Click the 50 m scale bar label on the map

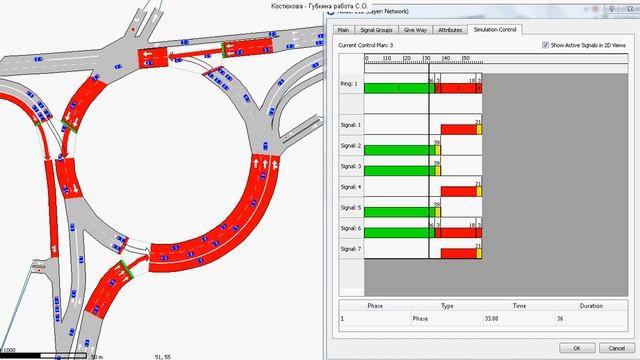click(x=97, y=357)
